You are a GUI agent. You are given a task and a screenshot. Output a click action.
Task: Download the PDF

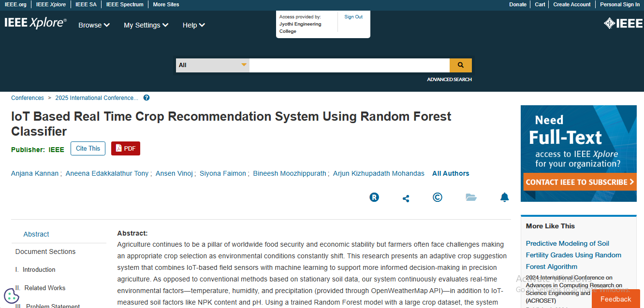pyautogui.click(x=125, y=149)
